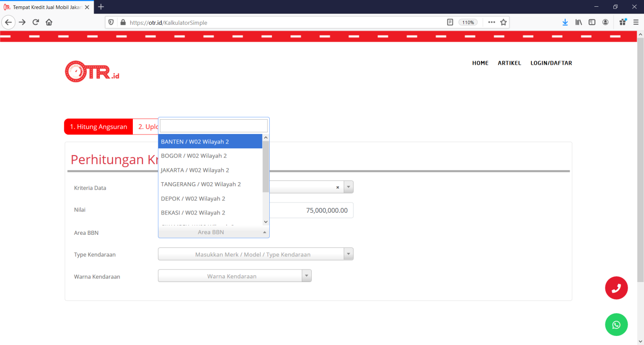Open LOGIN/DAFTAR link
Screen dimensions: 644x345
tap(551, 63)
